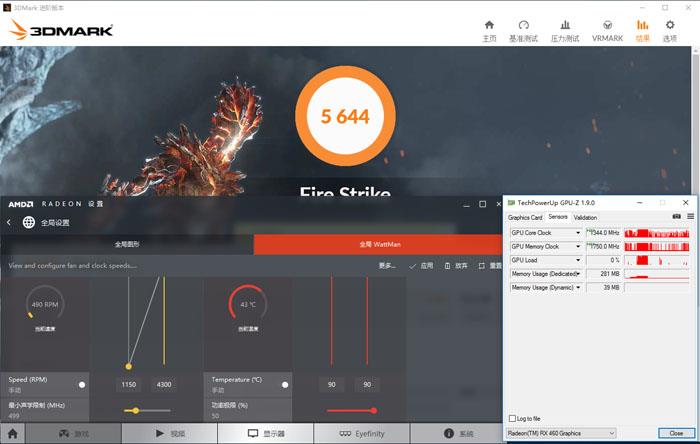This screenshot has height=444, width=700.
Task: Click Eyefinity button in Radeon bottom bar
Action: point(362,433)
